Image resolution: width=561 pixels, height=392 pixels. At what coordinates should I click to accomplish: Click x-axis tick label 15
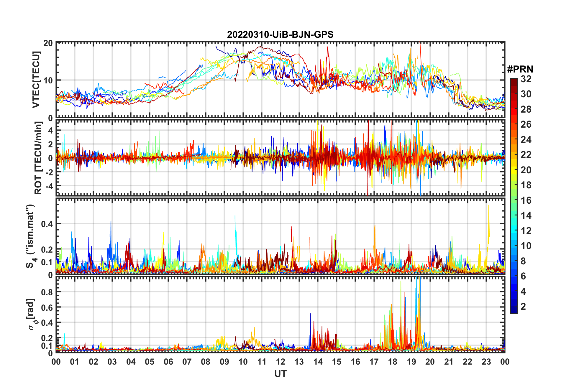pyautogui.click(x=337, y=362)
